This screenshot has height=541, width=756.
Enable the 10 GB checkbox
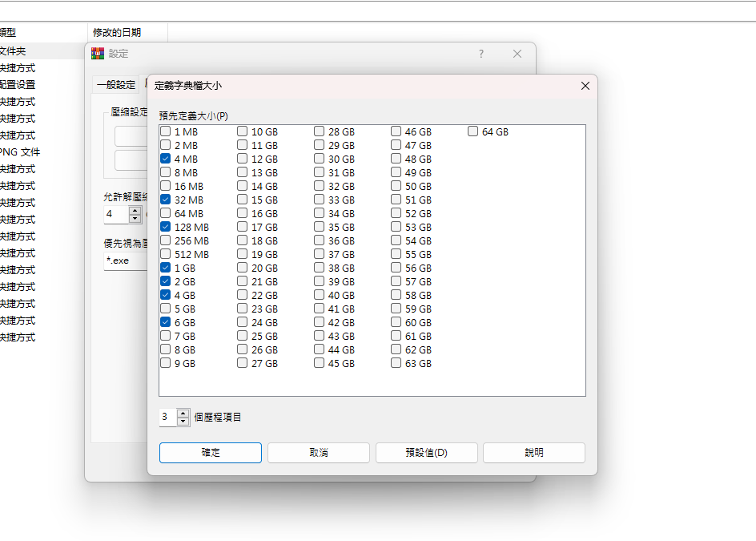pos(242,131)
